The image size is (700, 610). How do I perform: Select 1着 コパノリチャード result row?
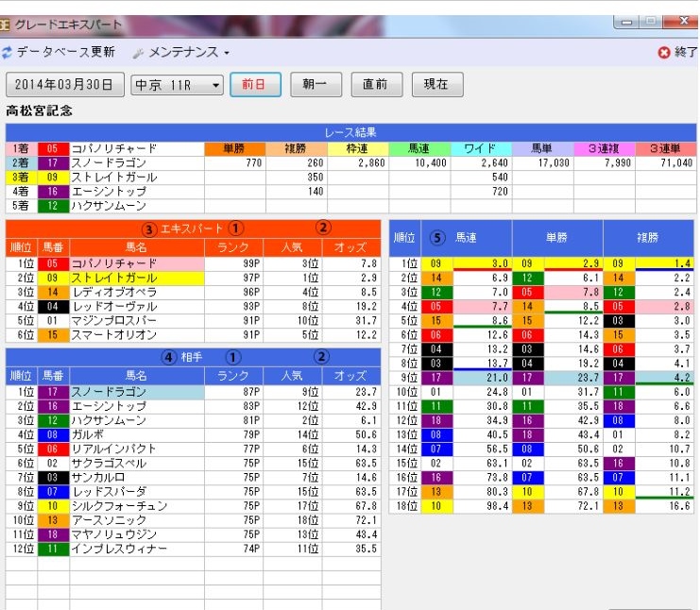[105, 148]
